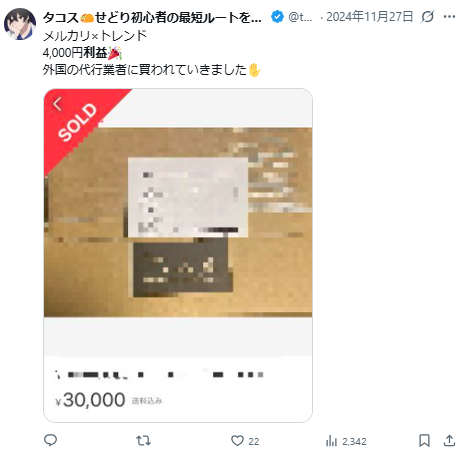Click the tweet text メルカリ×トレンド

[95, 35]
